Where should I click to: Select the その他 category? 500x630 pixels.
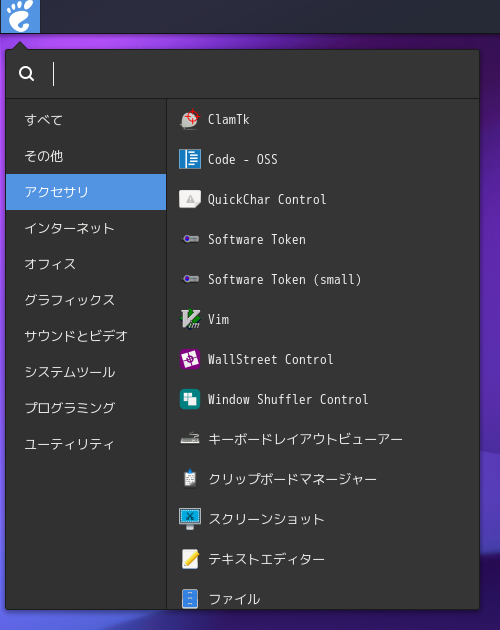86,156
